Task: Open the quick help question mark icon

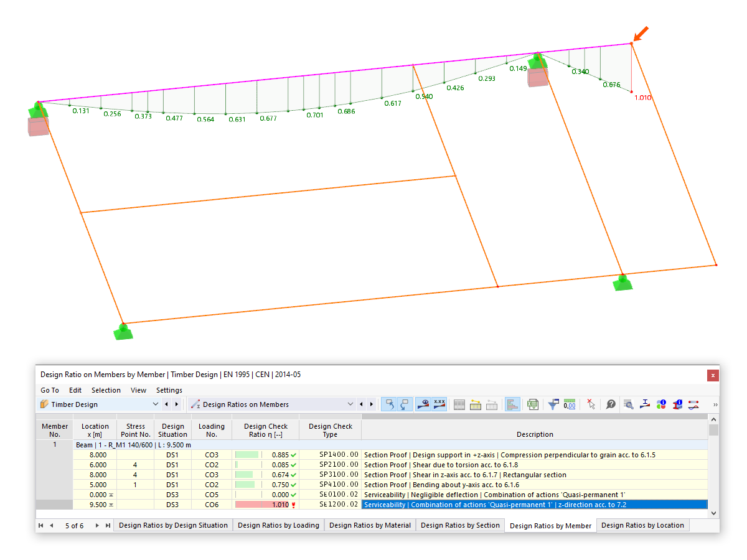Action: [x=611, y=404]
